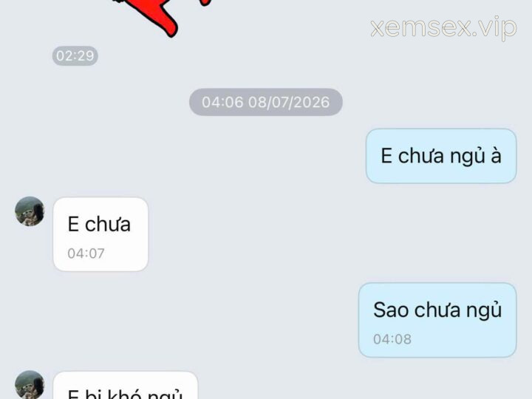Select the 'E chưa ngủ à' message bubble

[x=441, y=156]
